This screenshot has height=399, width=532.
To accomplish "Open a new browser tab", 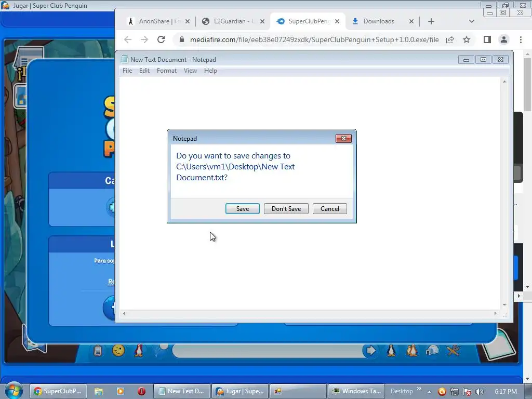I will coord(431,21).
